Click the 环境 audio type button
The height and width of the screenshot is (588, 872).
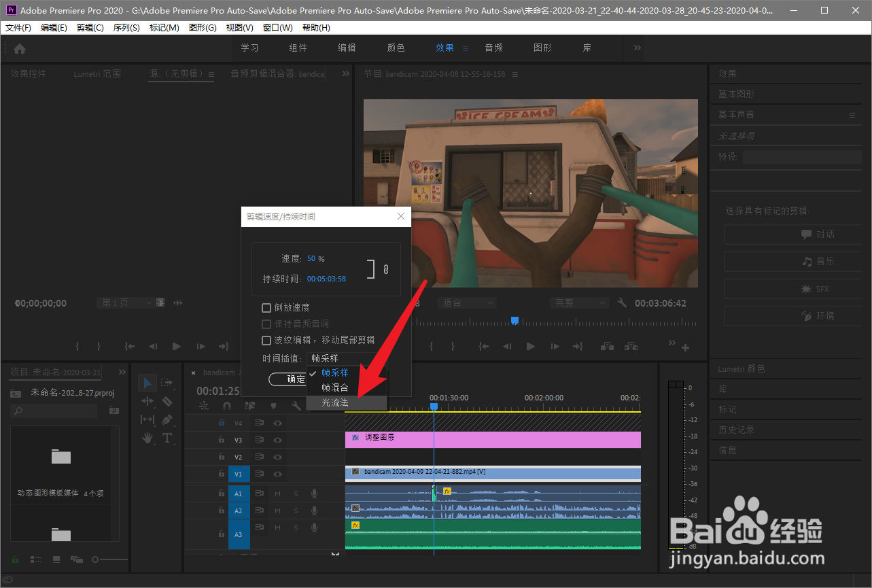pos(792,315)
